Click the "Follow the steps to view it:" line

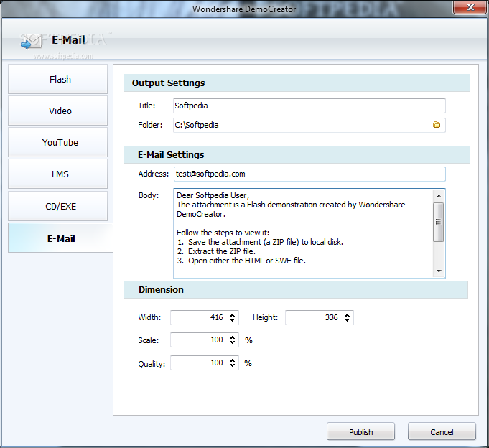223,233
